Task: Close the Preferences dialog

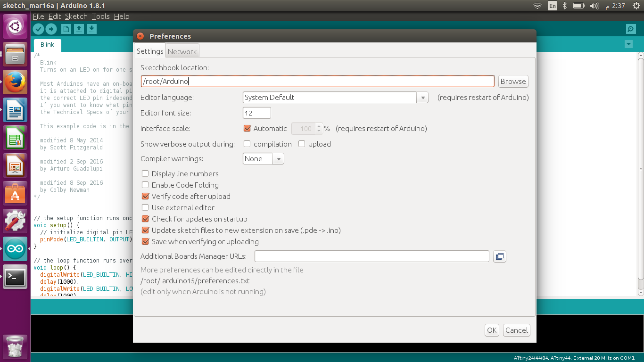Action: click(x=140, y=36)
